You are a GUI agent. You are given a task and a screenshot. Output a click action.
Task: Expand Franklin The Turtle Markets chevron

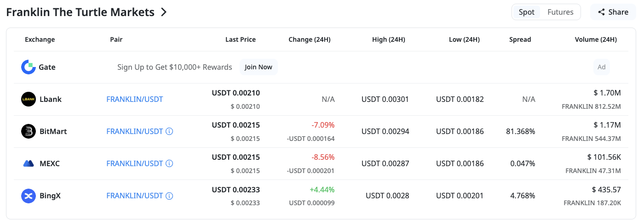pyautogui.click(x=164, y=12)
